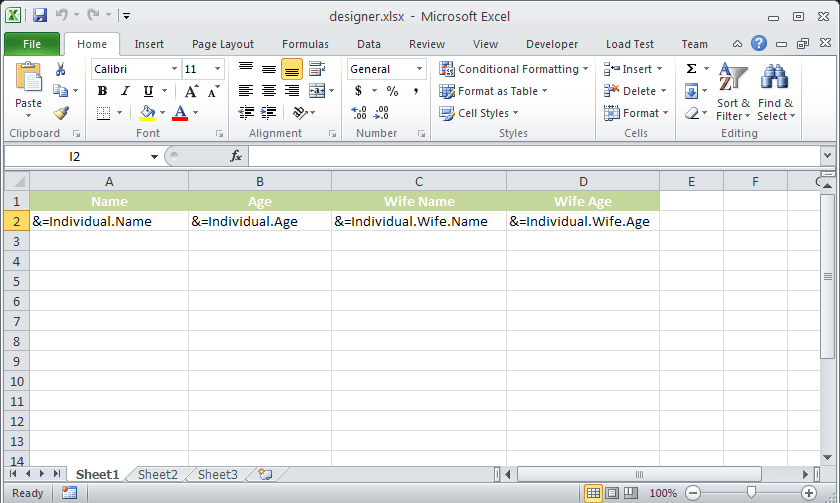The width and height of the screenshot is (840, 503).
Task: Click the Format cells button
Action: click(x=636, y=113)
